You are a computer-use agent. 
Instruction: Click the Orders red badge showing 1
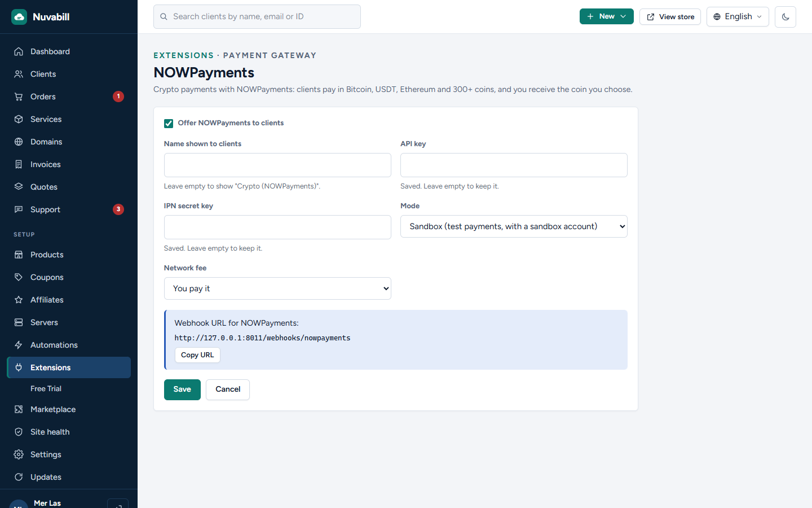[x=118, y=97]
